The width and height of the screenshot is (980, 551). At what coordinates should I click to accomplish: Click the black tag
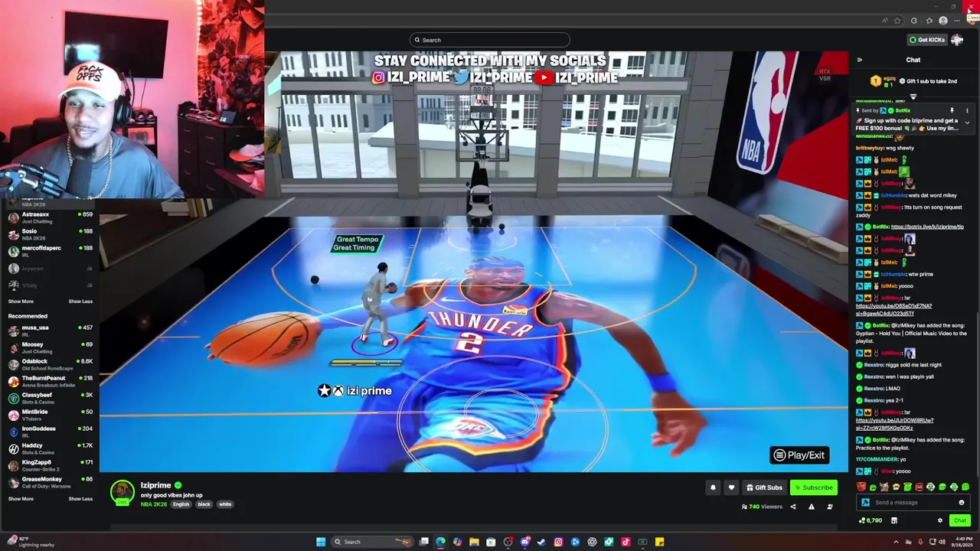coord(204,504)
